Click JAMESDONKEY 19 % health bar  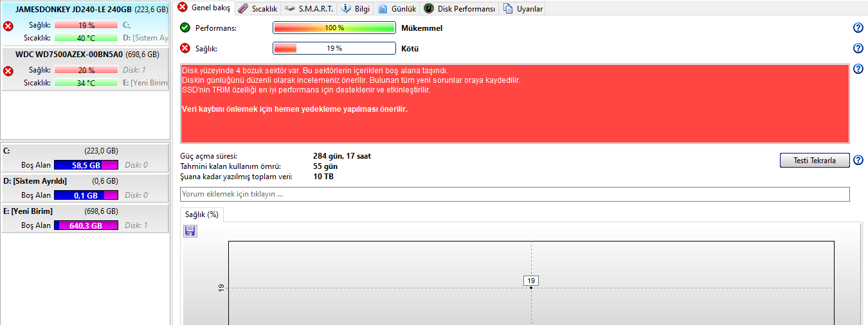point(86,25)
